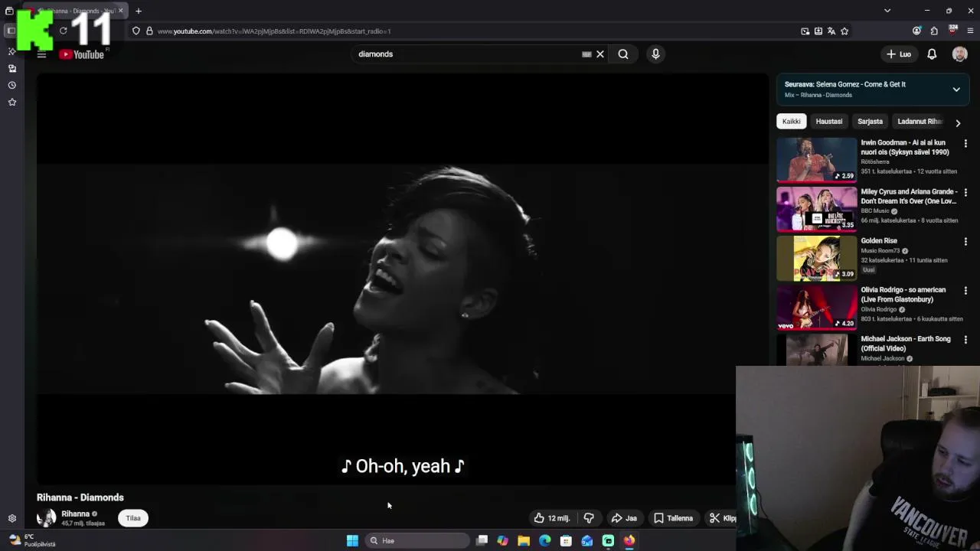Viewport: 980px width, 551px height.
Task: Close the Rihanna Diamonds browser tab
Action: (120, 11)
